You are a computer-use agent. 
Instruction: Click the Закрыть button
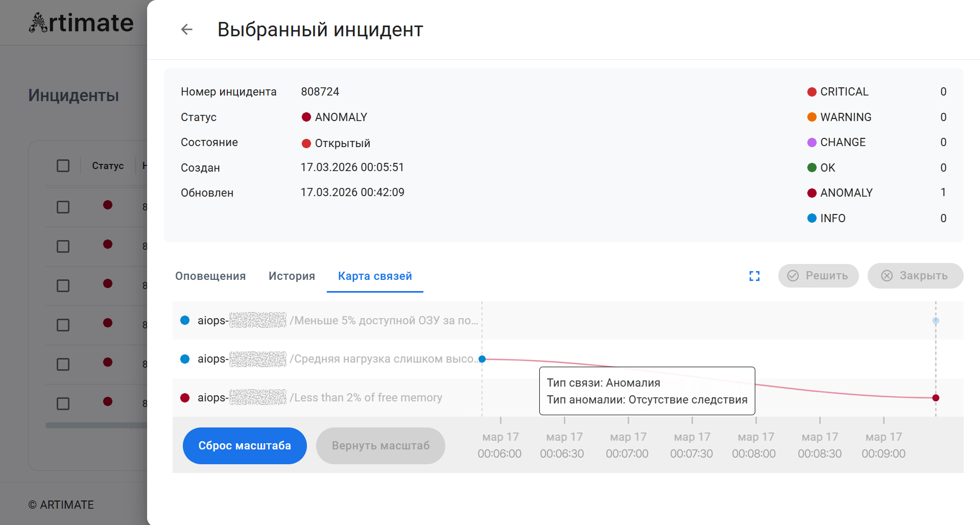click(915, 276)
